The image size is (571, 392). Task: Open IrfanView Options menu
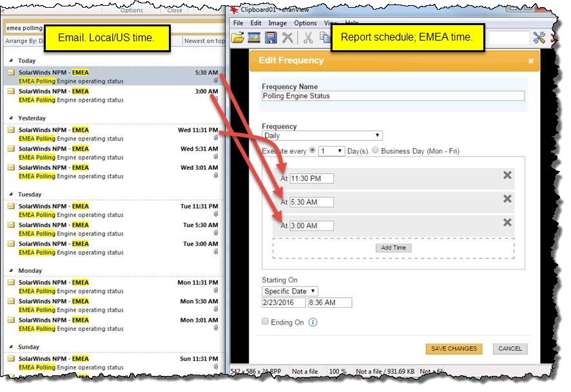tap(305, 23)
